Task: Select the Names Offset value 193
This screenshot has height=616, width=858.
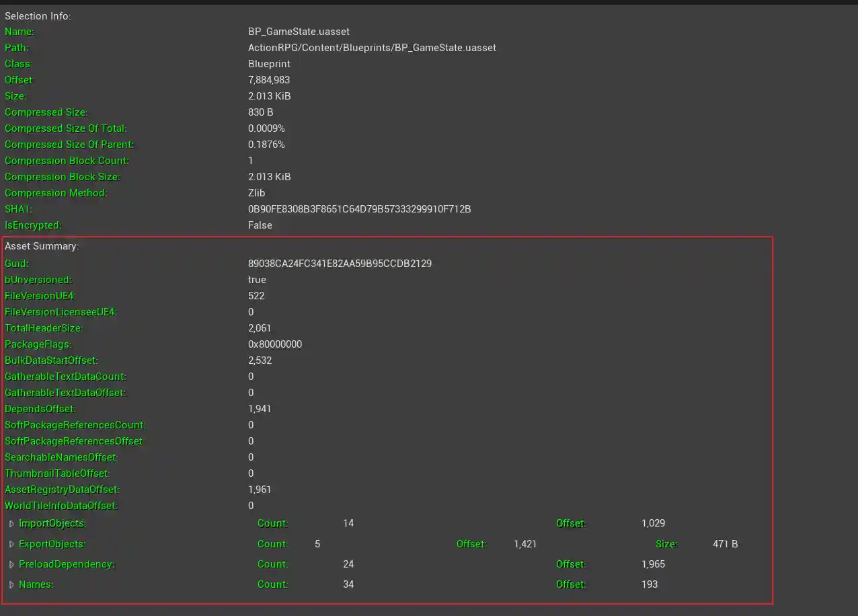Action: (x=649, y=584)
